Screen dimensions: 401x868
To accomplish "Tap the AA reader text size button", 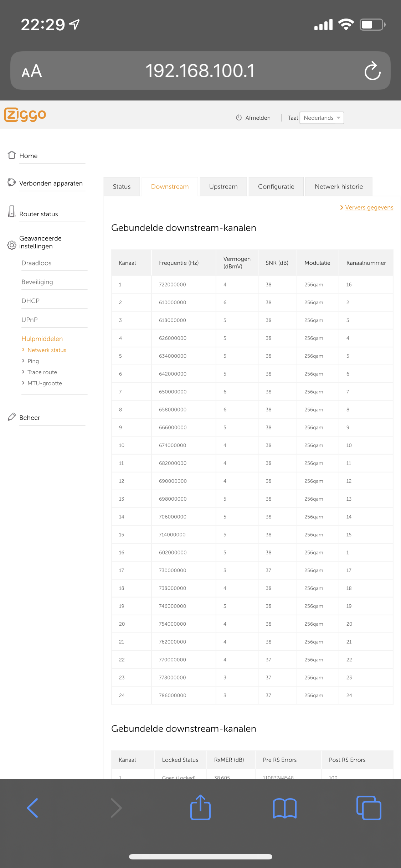I will 32,71.
